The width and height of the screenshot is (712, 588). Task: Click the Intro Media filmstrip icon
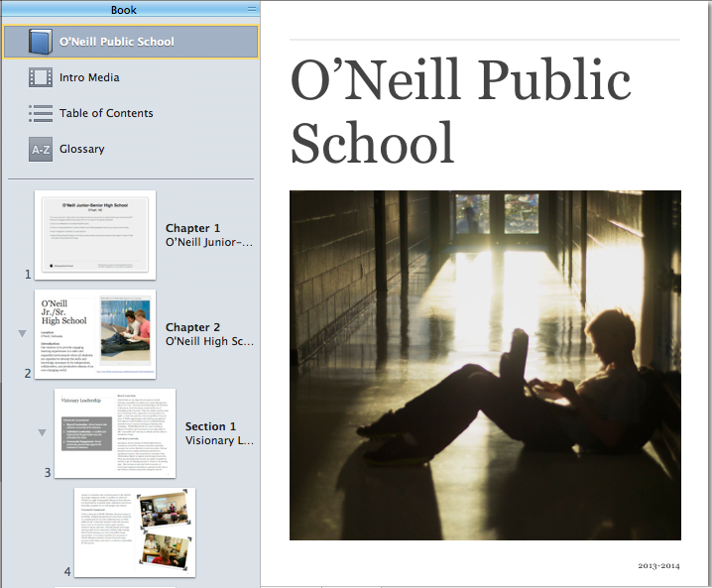pyautogui.click(x=41, y=77)
